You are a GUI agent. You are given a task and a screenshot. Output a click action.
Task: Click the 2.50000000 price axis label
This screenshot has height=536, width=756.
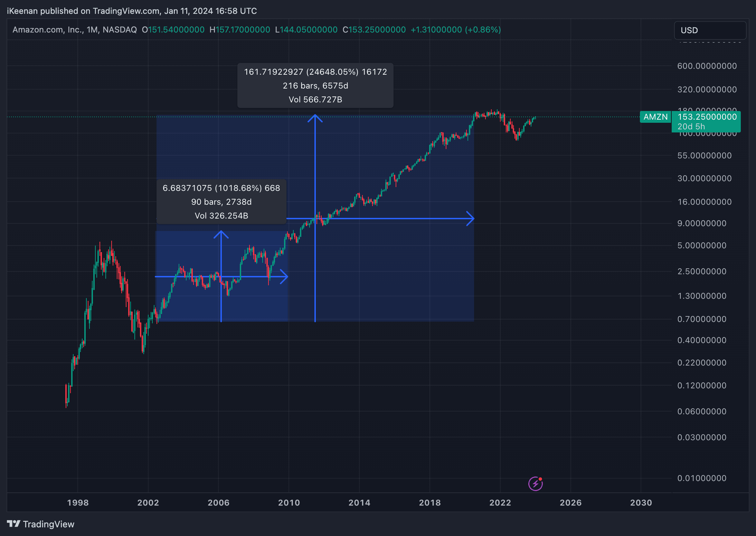pos(702,271)
